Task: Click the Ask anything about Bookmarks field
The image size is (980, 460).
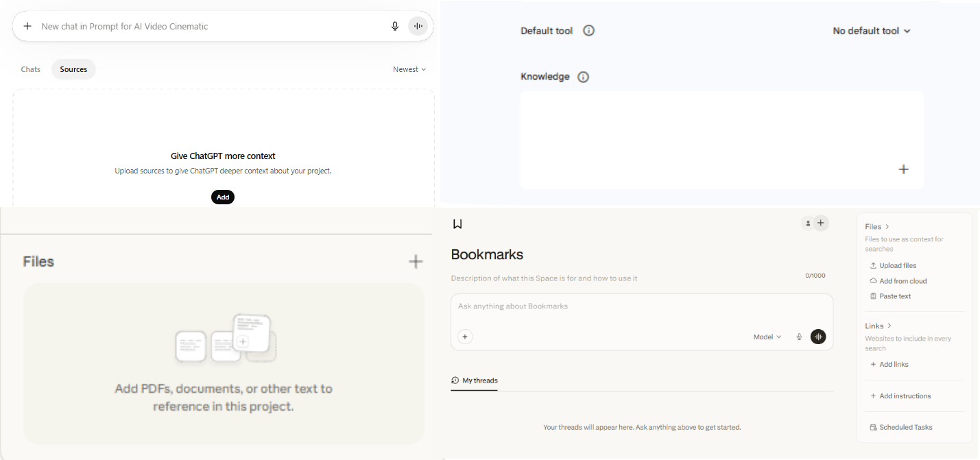Action: click(x=617, y=306)
